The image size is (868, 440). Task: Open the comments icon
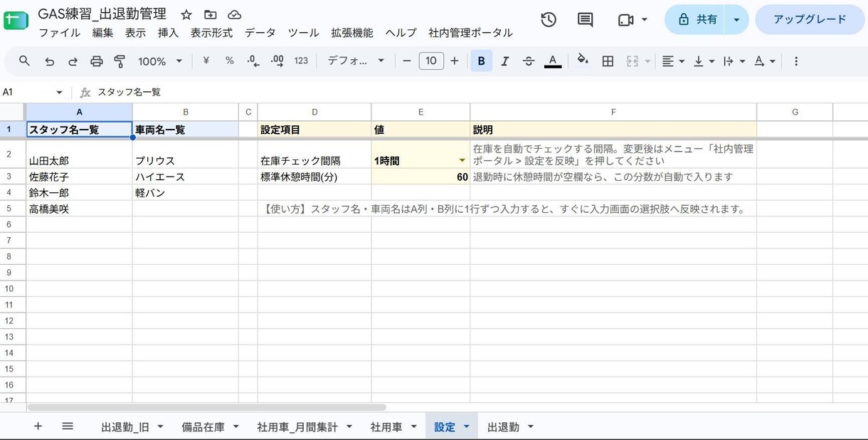pos(586,20)
